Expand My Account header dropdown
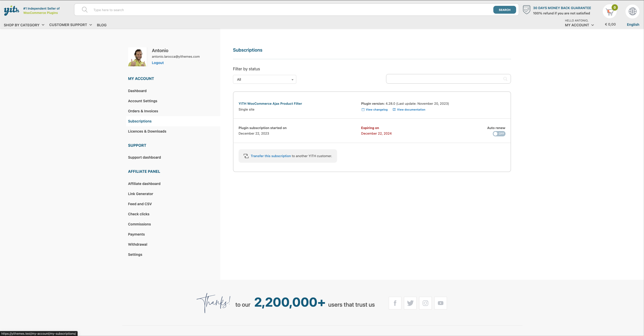644x336 pixels. (579, 25)
